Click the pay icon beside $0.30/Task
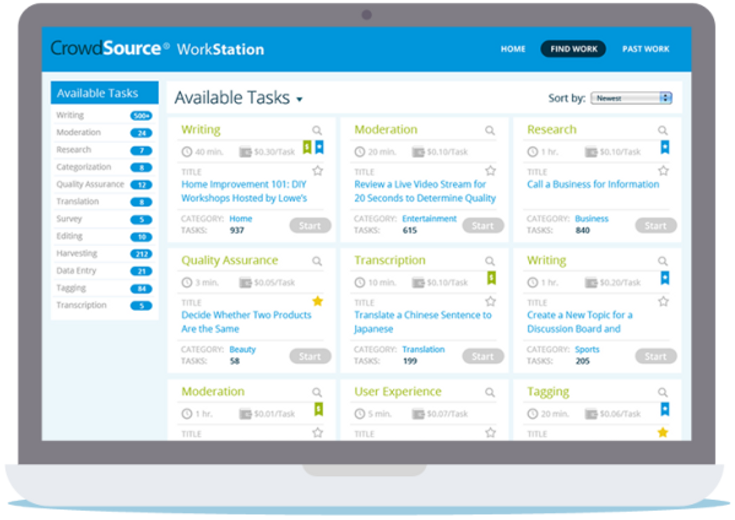 (x=245, y=152)
